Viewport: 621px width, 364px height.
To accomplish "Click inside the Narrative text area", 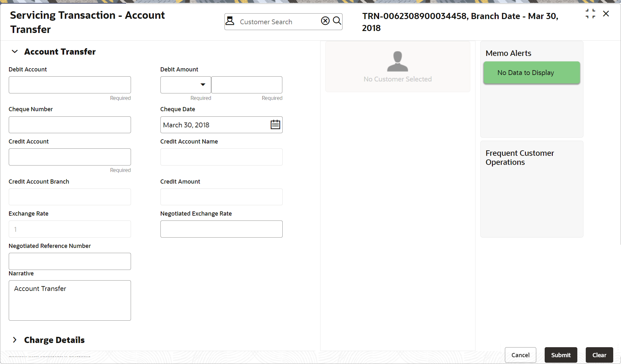I will tap(70, 301).
